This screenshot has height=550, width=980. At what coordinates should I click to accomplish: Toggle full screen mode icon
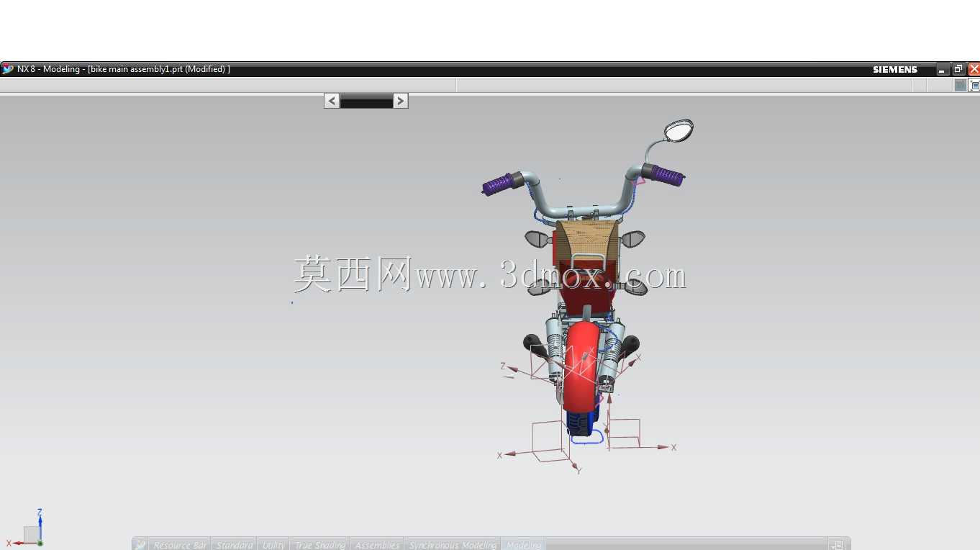pyautogui.click(x=975, y=86)
